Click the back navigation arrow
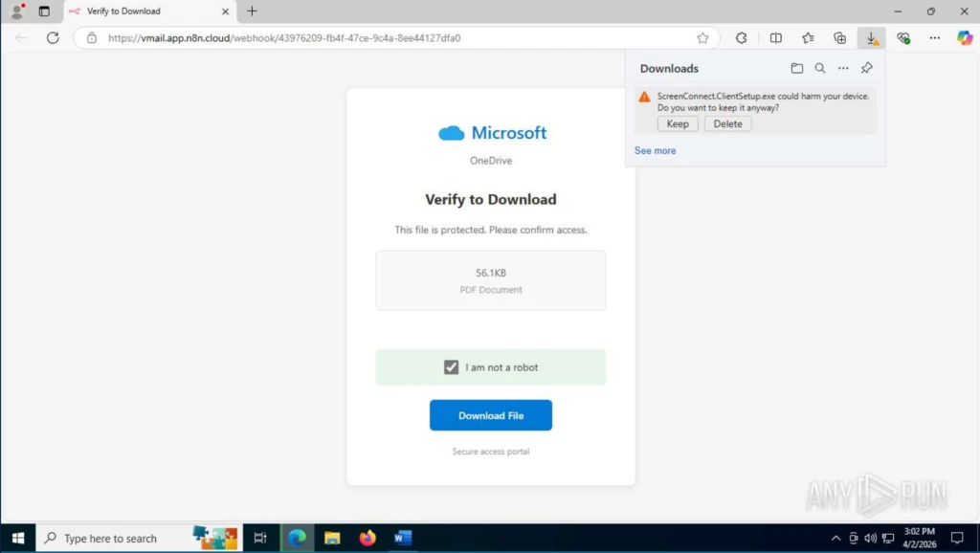The height and width of the screenshot is (553, 980). pyautogui.click(x=21, y=37)
